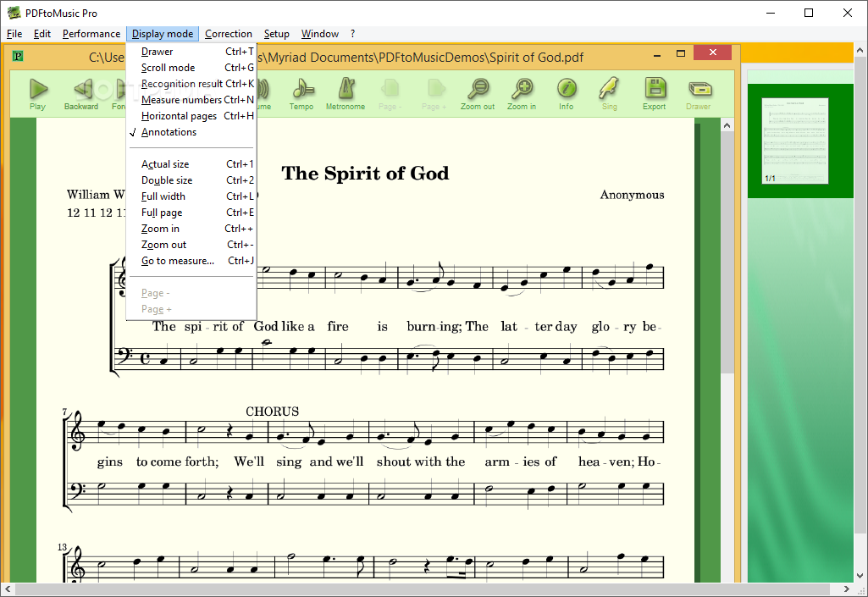Click main window vertical scrollbar down arrow
The height and width of the screenshot is (597, 868).
tap(860, 575)
